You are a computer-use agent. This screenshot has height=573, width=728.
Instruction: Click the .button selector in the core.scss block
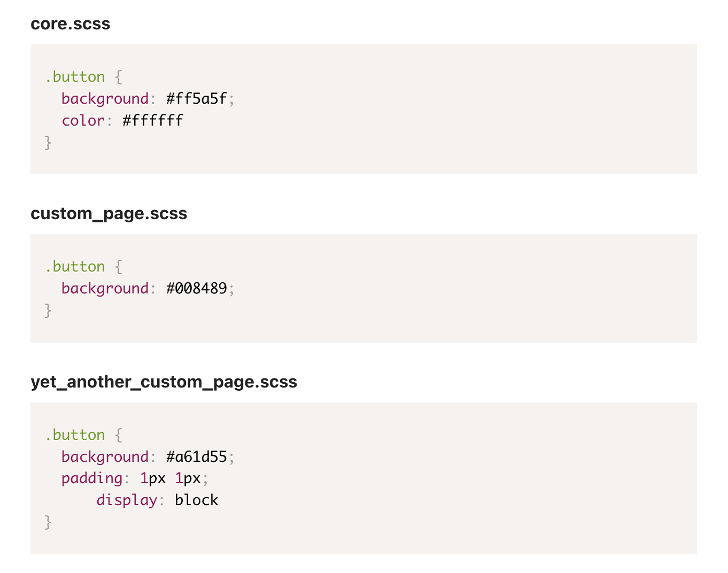tap(75, 77)
